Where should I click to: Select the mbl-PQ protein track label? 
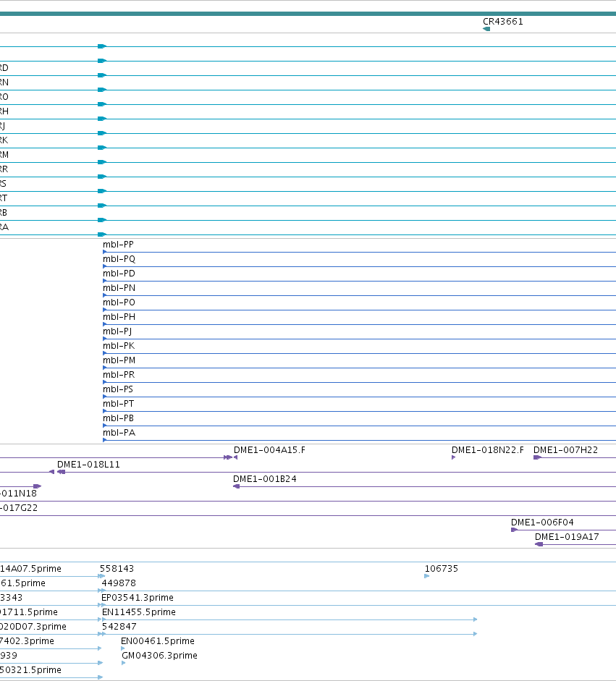pyautogui.click(x=119, y=259)
